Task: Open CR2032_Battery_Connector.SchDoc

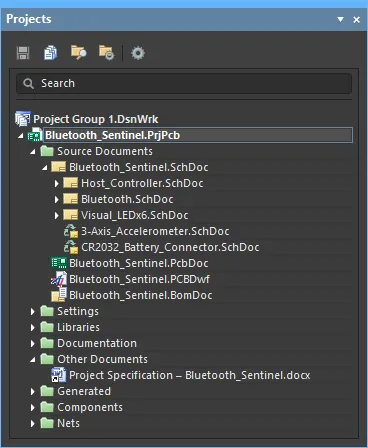Action: pos(170,247)
